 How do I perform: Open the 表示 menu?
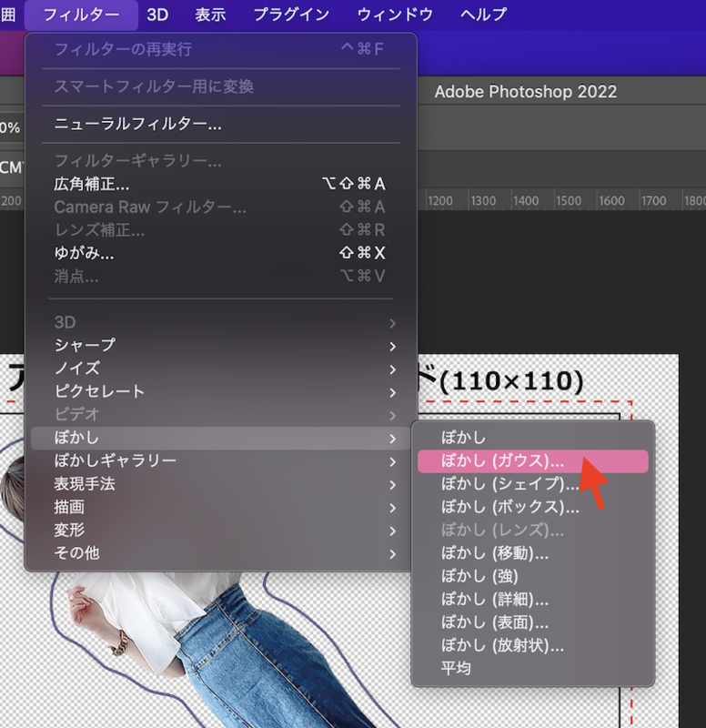210,15
